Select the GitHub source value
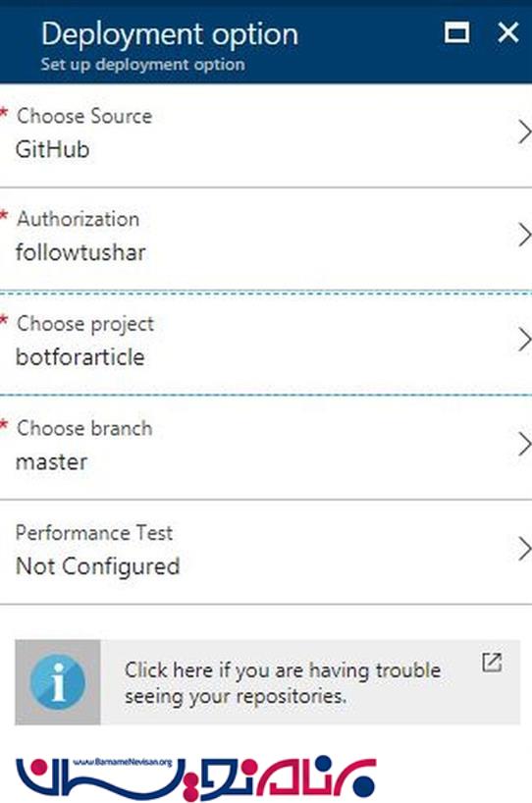This screenshot has width=532, height=803. point(52,149)
